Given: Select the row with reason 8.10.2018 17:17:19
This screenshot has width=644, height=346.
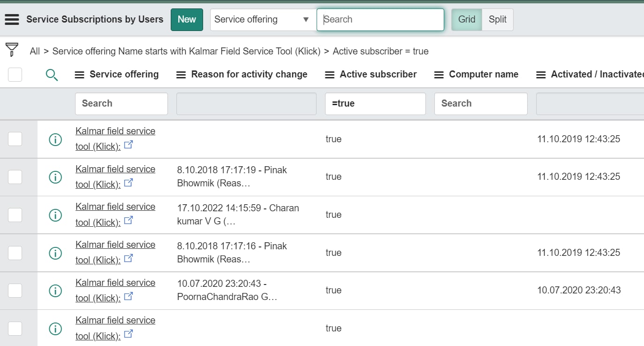Looking at the screenshot, I should click(15, 177).
